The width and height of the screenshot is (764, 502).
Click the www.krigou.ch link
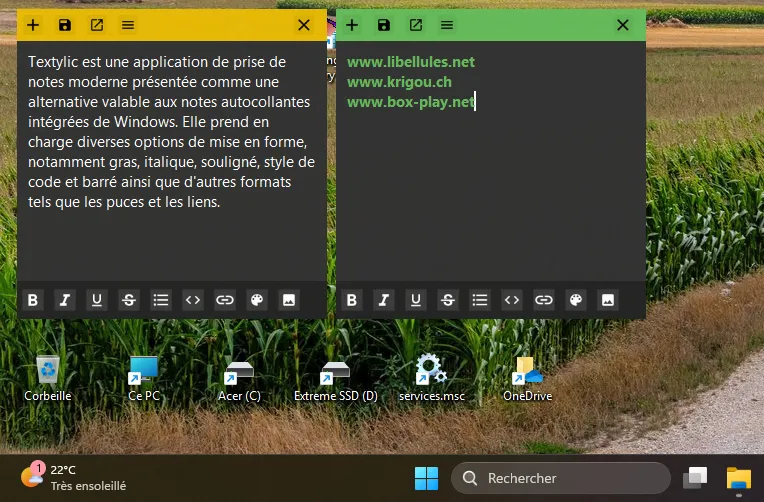pos(400,82)
